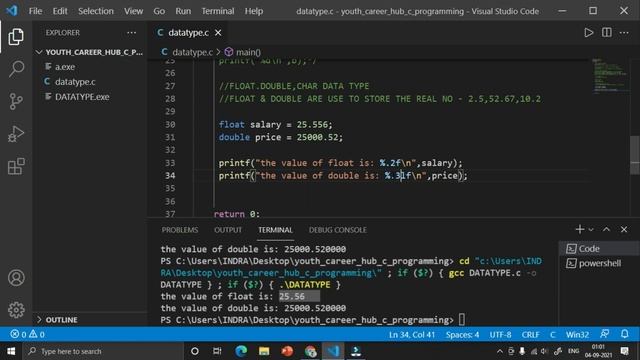Open the Extensions view

point(16,166)
